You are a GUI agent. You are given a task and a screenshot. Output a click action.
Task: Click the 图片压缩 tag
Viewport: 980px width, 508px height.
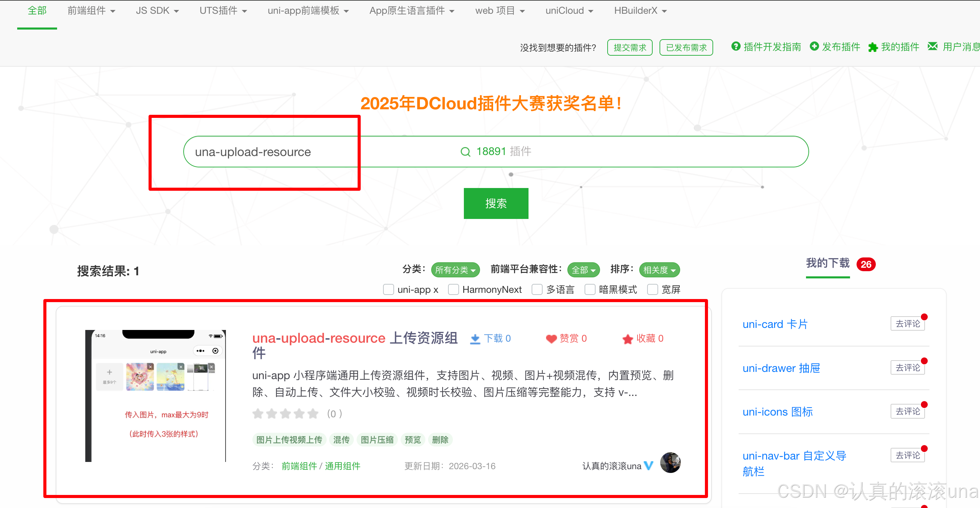[377, 440]
